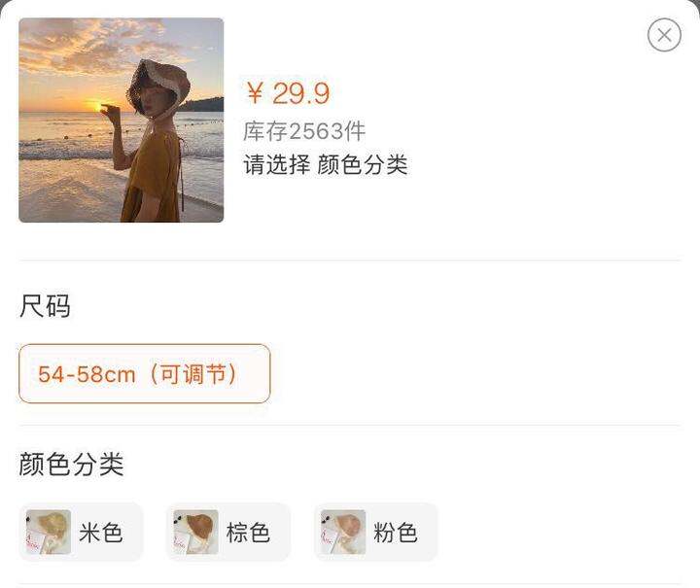Choose the 粉色 color label
This screenshot has width=700, height=588.
click(396, 533)
